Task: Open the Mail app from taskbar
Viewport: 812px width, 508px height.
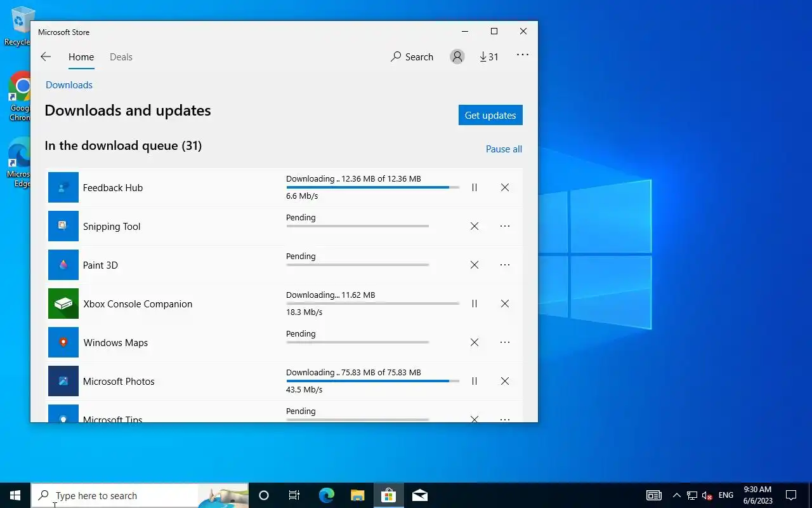Action: 419,495
